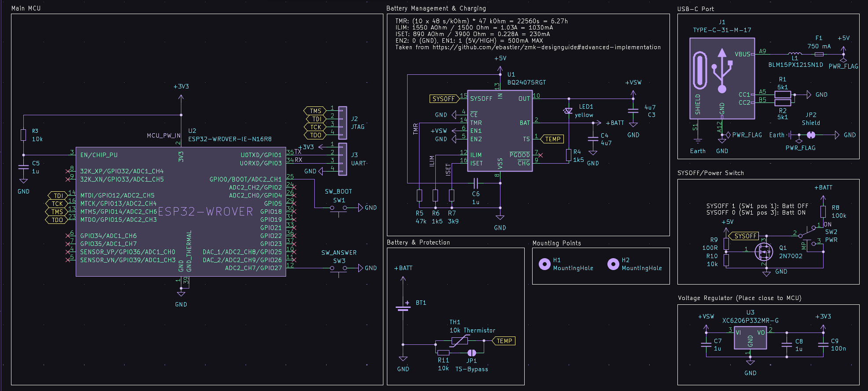The height and width of the screenshot is (391, 868).
Task: Select the H2 MountingHole symbol
Action: 613,264
